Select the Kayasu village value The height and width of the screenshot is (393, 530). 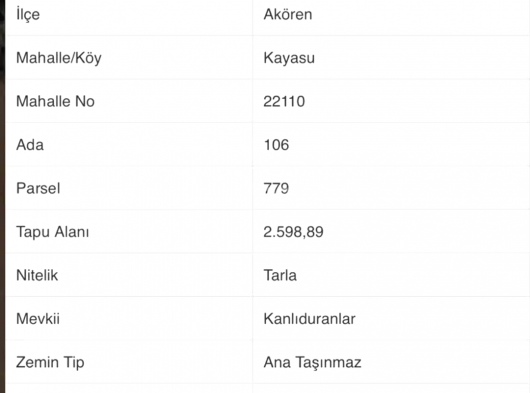(x=289, y=58)
